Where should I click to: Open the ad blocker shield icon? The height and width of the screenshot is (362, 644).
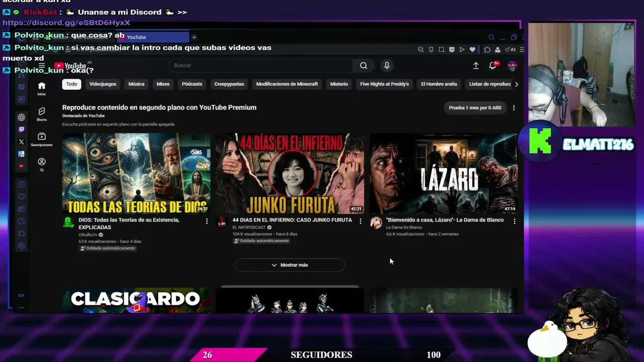click(x=452, y=50)
